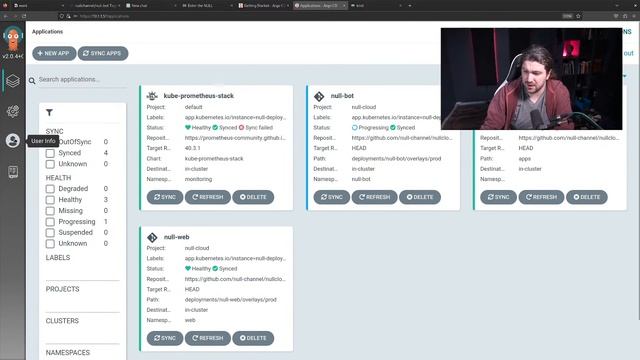Sync the null-bot application
Screen dimensions: 640x360
click(x=331, y=197)
